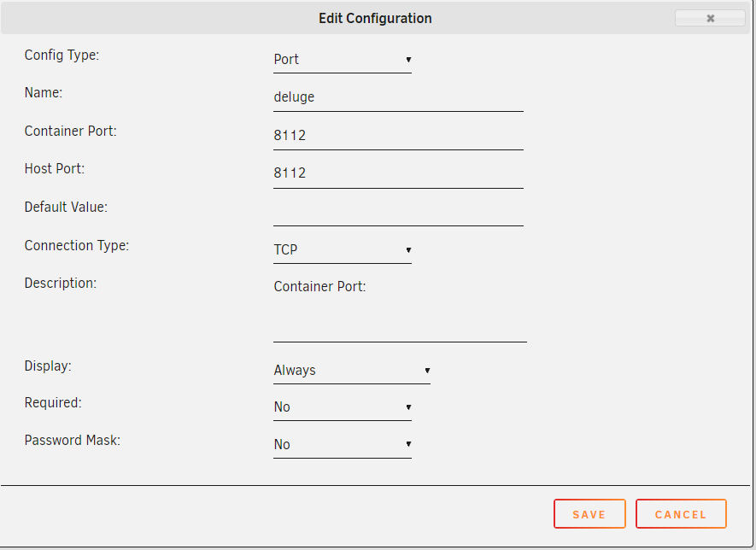Focus the Host Port input field
This screenshot has width=756, height=550.
coord(398,173)
